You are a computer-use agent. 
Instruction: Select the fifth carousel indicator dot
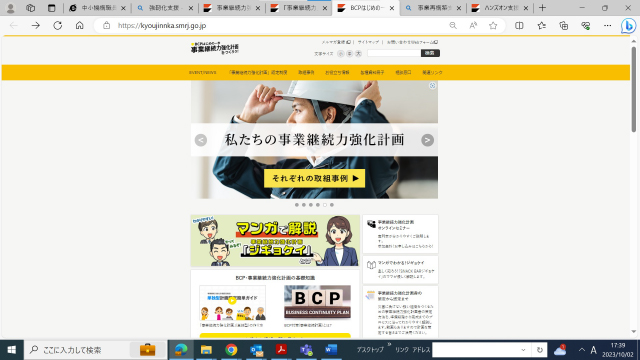(325, 205)
